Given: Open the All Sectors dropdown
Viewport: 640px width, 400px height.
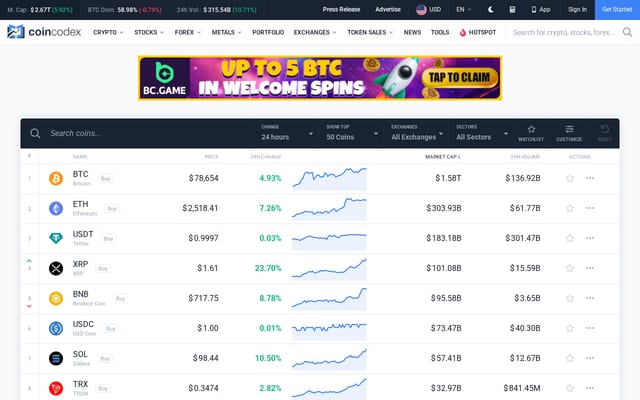Looking at the screenshot, I should tap(482, 133).
